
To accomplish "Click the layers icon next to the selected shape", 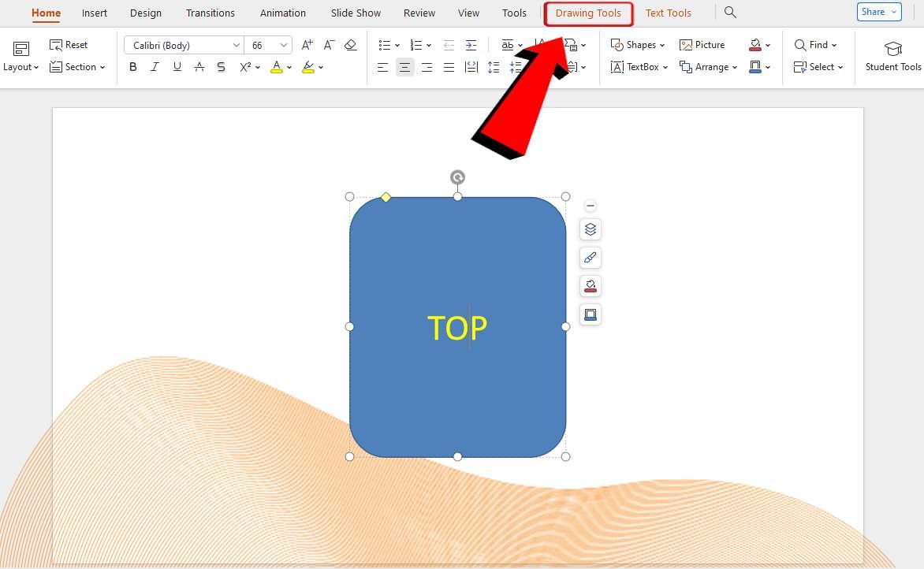I will pyautogui.click(x=590, y=229).
